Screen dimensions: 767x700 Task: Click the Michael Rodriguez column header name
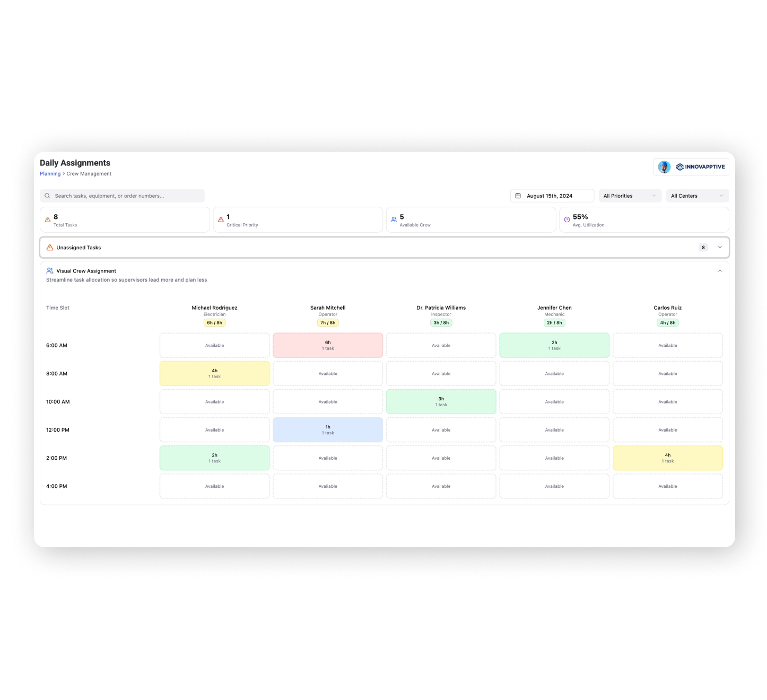215,308
